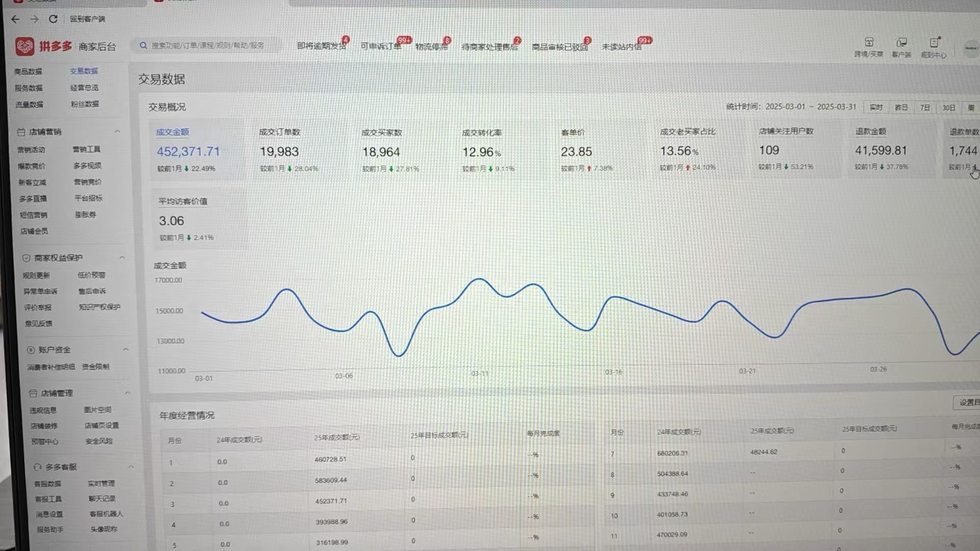Open 客服机器人 in the sidebar
This screenshot has width=980, height=551.
point(106,514)
